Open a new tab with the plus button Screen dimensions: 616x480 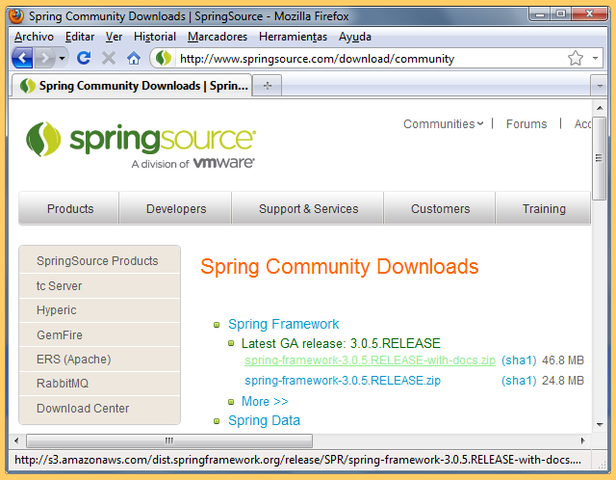tap(267, 85)
